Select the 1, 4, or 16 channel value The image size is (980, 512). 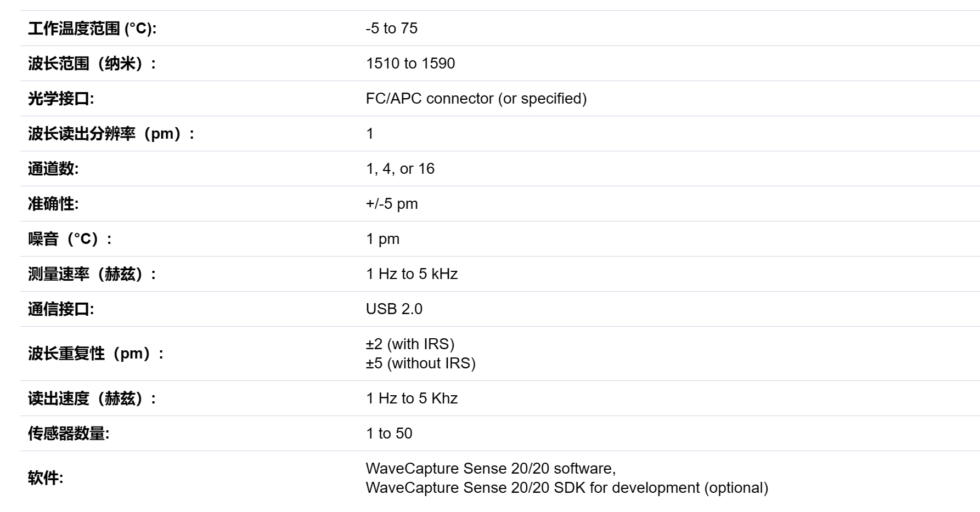[x=400, y=169]
